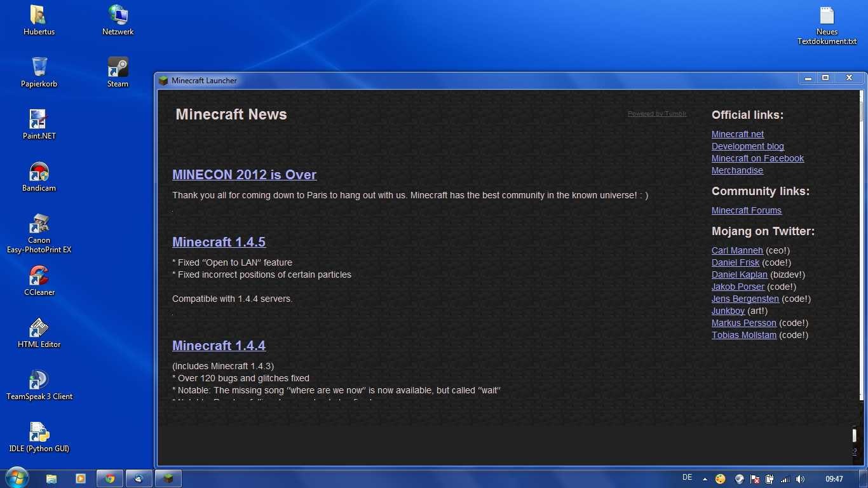Click the Minecraft Launcher taskbar button
Screen dimensions: 868x488
(168, 478)
